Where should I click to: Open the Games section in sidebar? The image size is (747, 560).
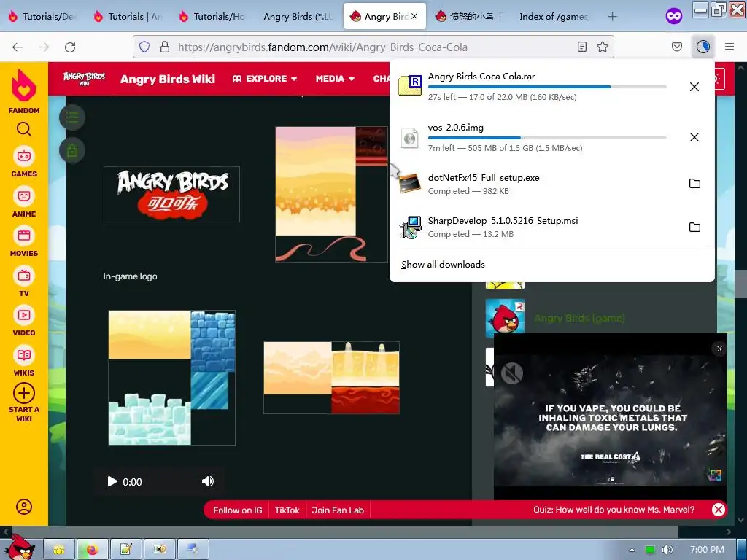click(24, 163)
